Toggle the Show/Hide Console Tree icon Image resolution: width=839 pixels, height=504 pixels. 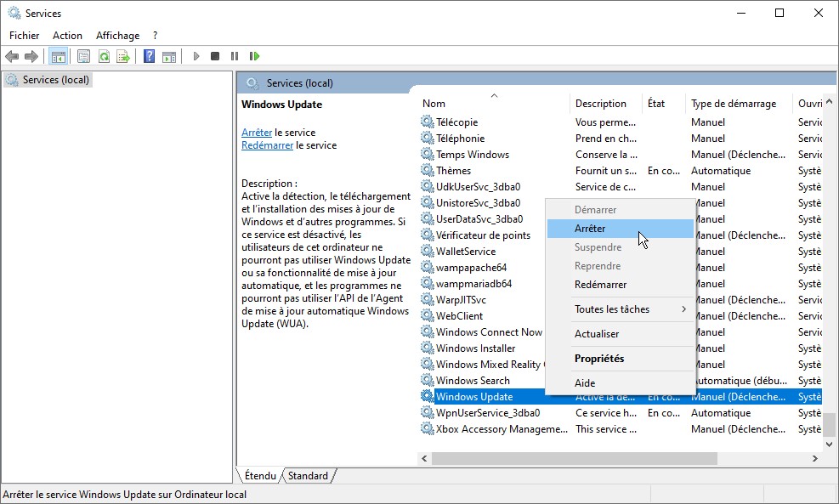pos(59,57)
